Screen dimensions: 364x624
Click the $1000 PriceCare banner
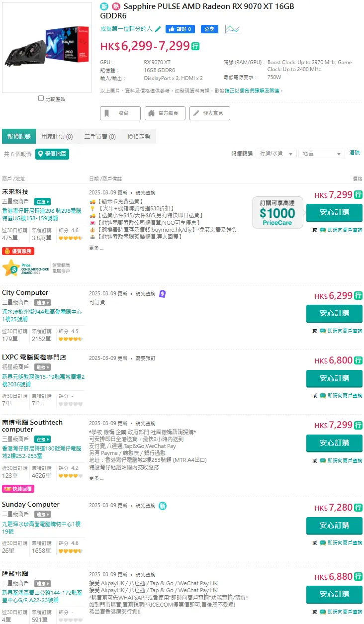277,213
